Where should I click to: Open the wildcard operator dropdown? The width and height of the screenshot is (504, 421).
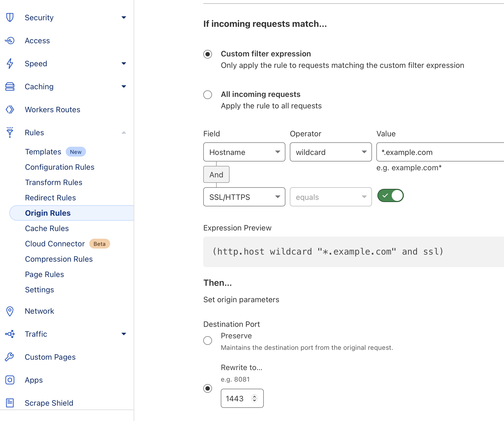point(330,152)
